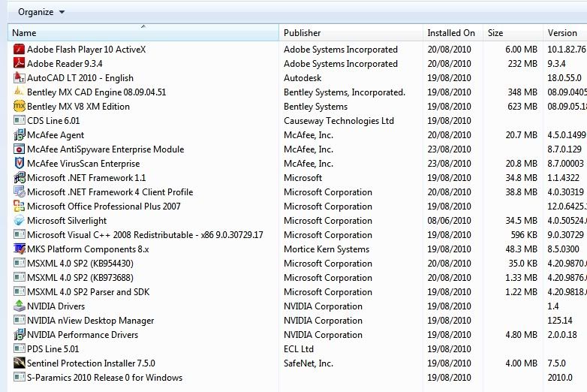Click the MSXML 4.0 SP2 Parser and SDK icon
This screenshot has height=392, width=587.
[x=19, y=291]
